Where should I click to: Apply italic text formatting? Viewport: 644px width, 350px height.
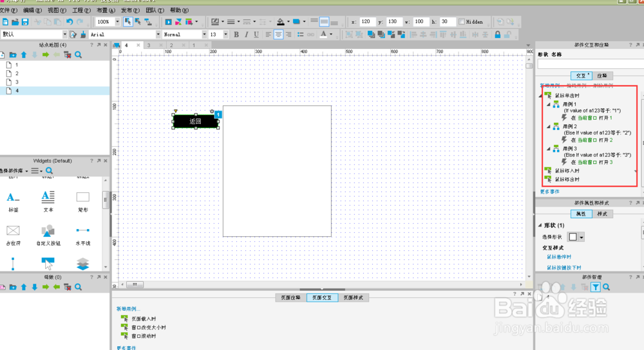(247, 35)
